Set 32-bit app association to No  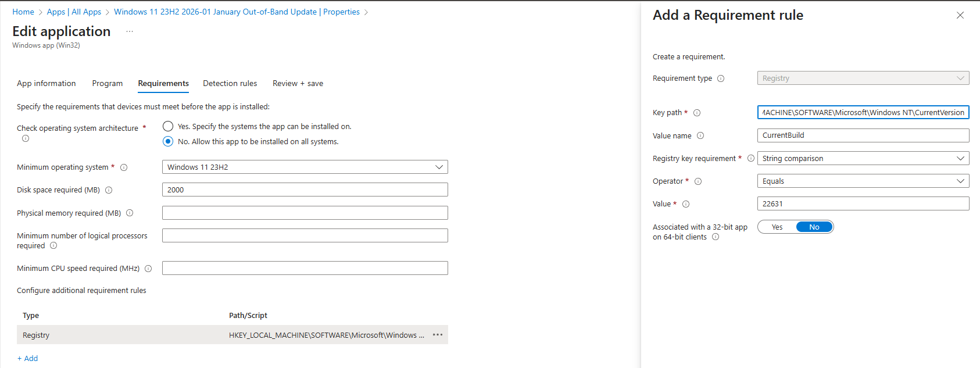tap(814, 227)
